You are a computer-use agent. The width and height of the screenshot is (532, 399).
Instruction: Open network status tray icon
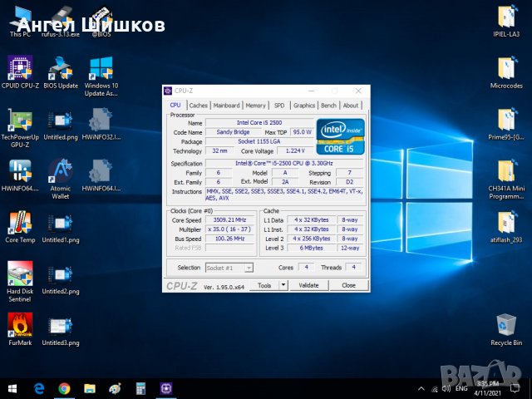(x=435, y=389)
